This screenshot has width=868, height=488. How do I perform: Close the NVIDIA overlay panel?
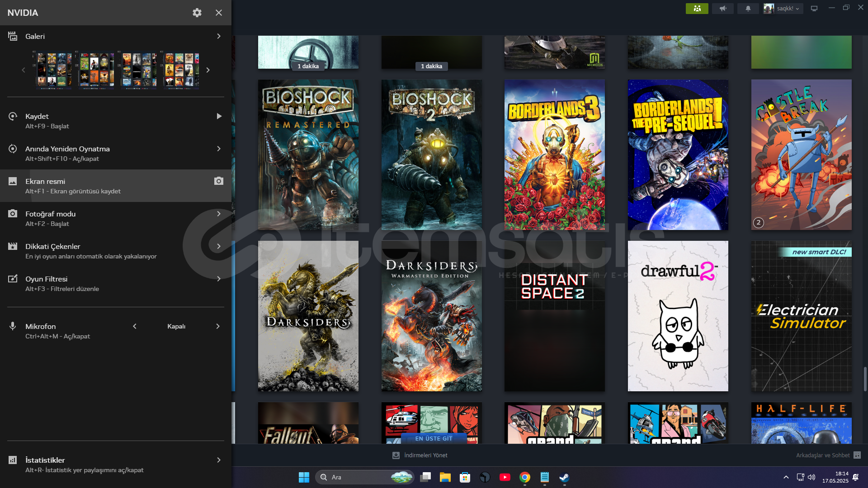coord(219,13)
